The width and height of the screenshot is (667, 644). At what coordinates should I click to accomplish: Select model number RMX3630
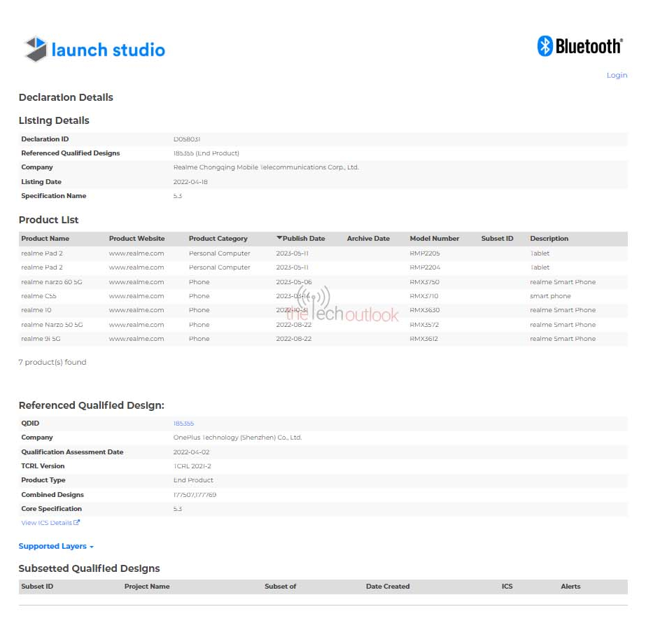pyautogui.click(x=425, y=310)
